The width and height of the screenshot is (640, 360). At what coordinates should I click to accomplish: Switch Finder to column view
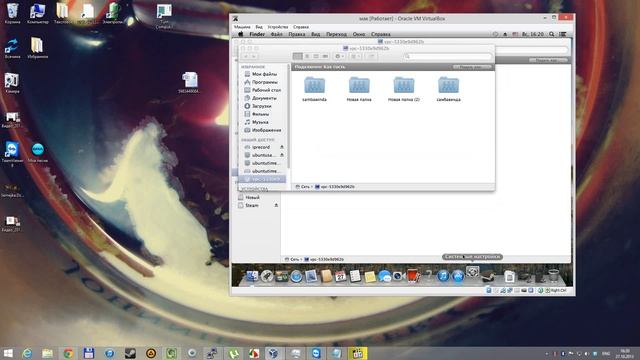click(x=316, y=56)
